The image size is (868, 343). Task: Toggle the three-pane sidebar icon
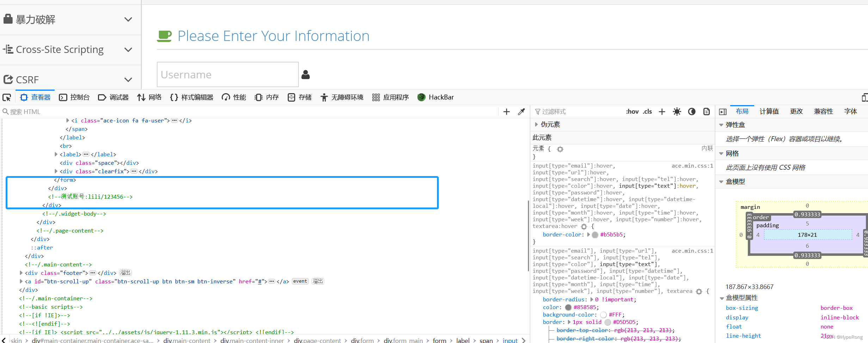723,112
